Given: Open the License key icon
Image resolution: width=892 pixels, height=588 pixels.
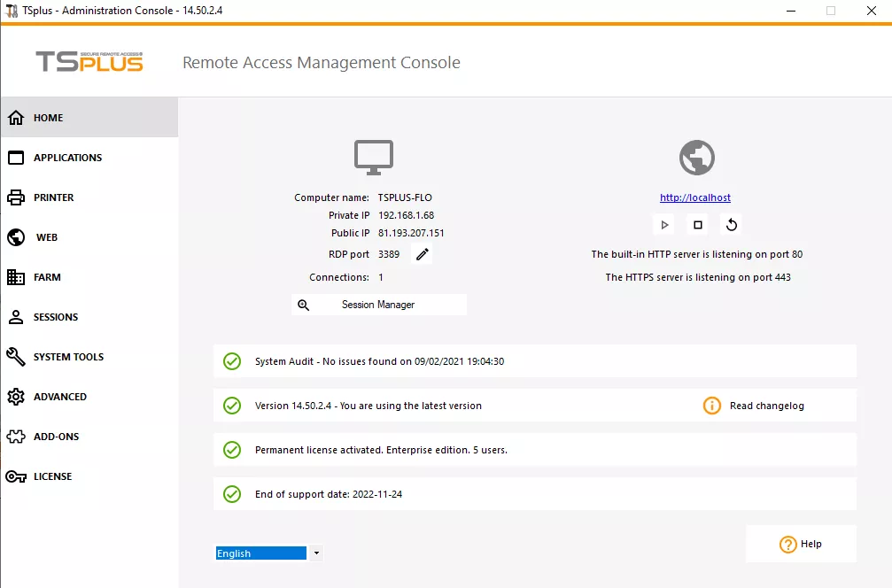Looking at the screenshot, I should coord(15,476).
